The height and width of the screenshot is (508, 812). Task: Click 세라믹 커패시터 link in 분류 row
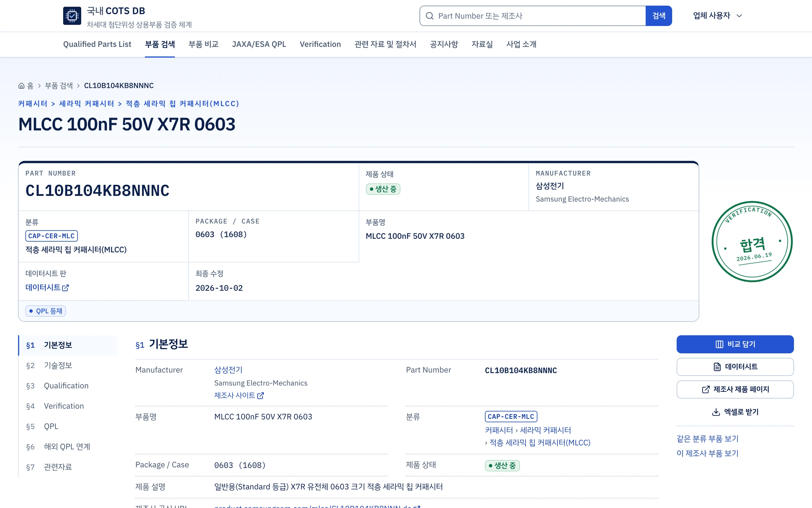[x=545, y=431]
